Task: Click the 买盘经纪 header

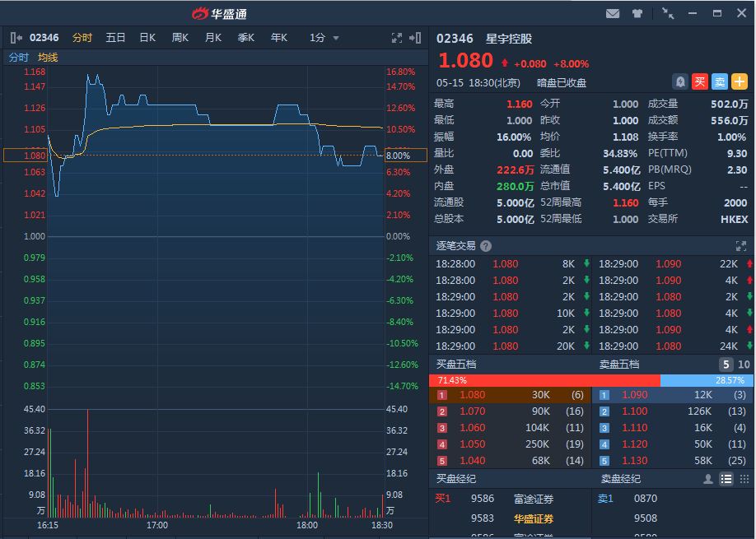Action: pyautogui.click(x=456, y=479)
